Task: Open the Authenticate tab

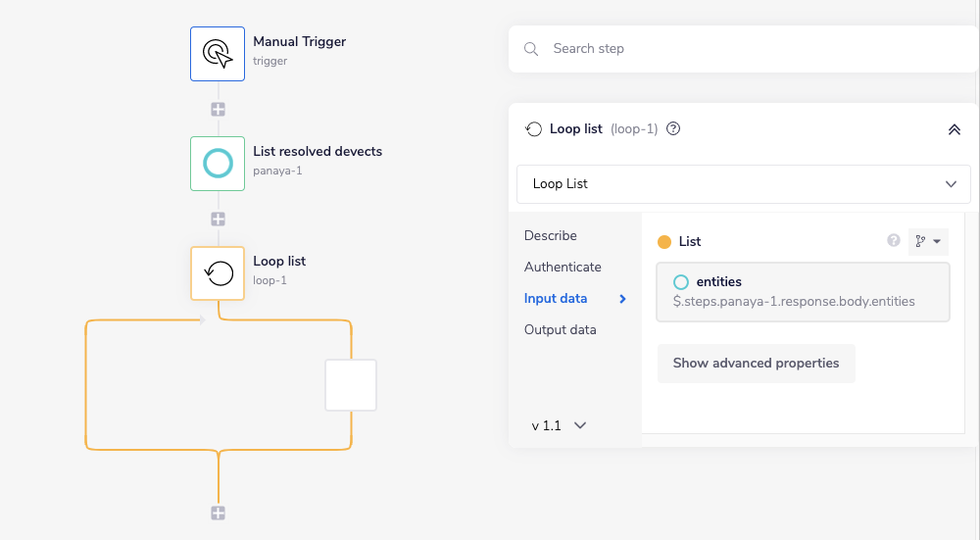Action: pos(563,267)
